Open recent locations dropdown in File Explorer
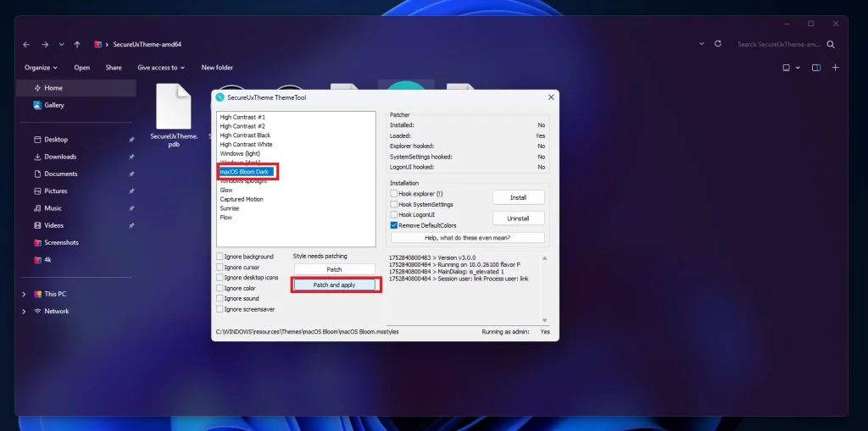868x431 pixels. point(61,44)
